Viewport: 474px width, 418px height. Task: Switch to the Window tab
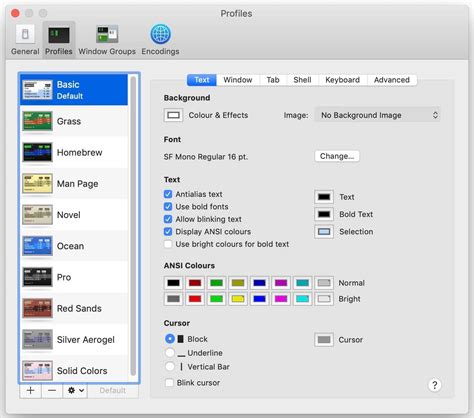[x=238, y=80]
